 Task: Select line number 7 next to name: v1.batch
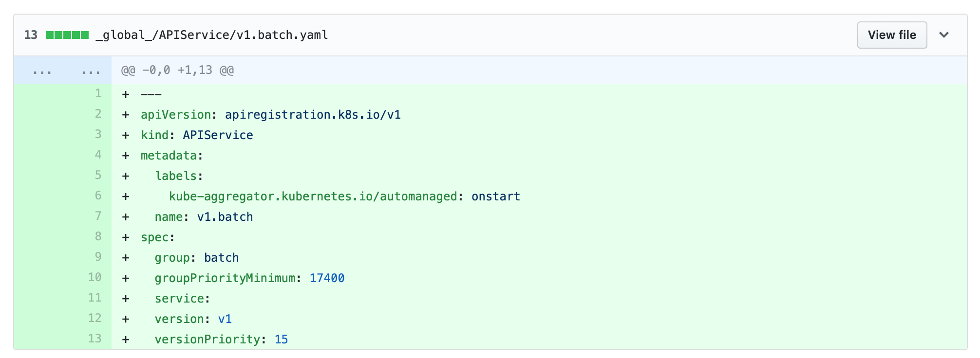pos(97,216)
